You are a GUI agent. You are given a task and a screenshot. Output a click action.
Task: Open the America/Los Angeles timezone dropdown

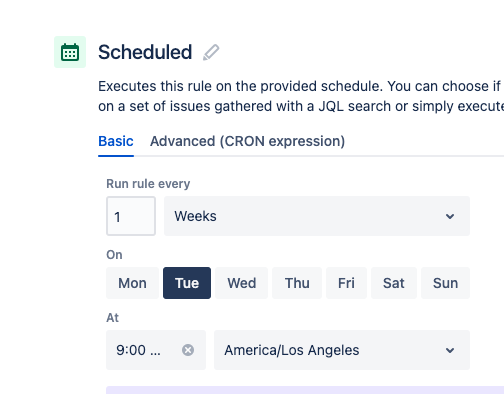(x=342, y=350)
